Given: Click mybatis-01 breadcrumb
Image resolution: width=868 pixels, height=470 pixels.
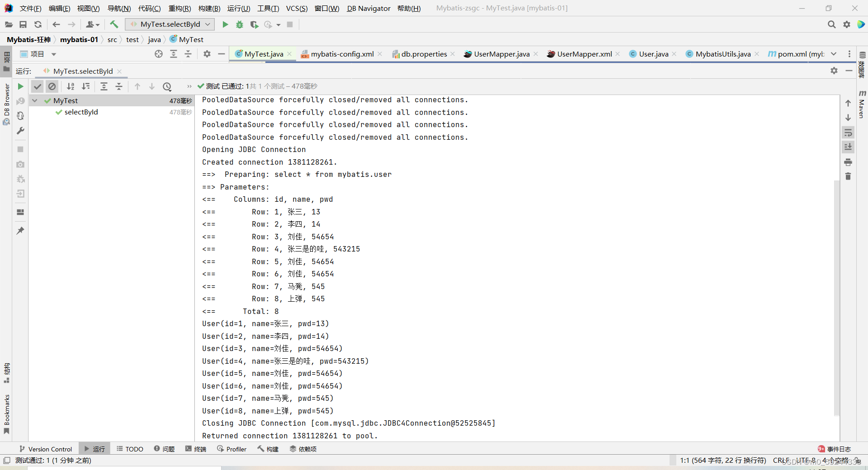Looking at the screenshot, I should pos(79,39).
